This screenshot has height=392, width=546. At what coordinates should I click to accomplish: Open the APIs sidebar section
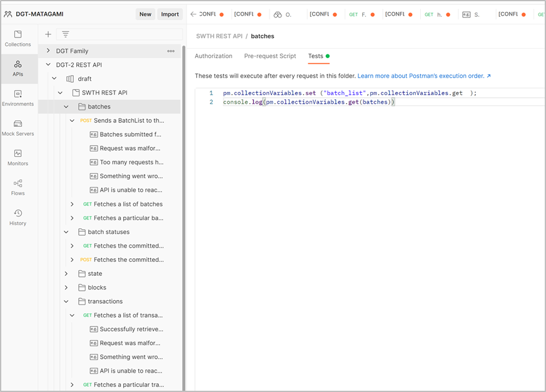[x=18, y=69]
